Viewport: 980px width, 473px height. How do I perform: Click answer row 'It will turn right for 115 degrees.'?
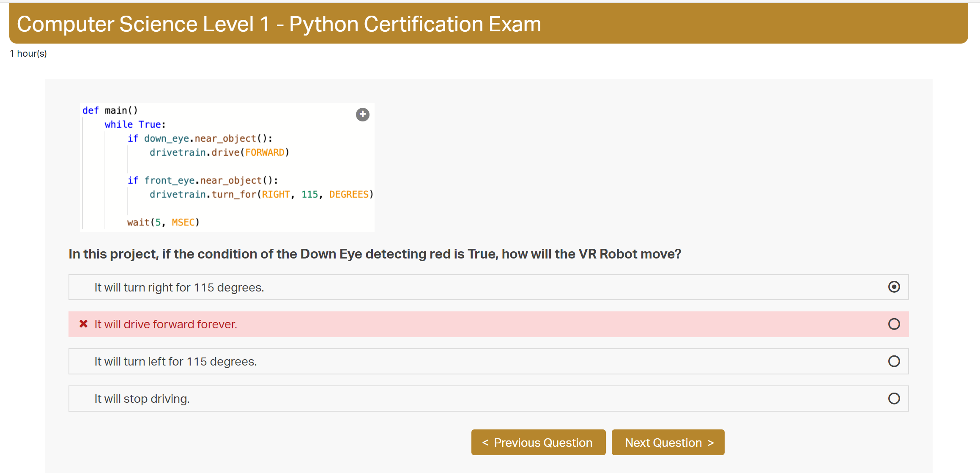click(x=179, y=288)
